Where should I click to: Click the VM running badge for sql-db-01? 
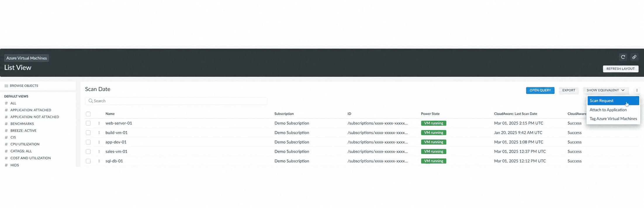point(433,161)
